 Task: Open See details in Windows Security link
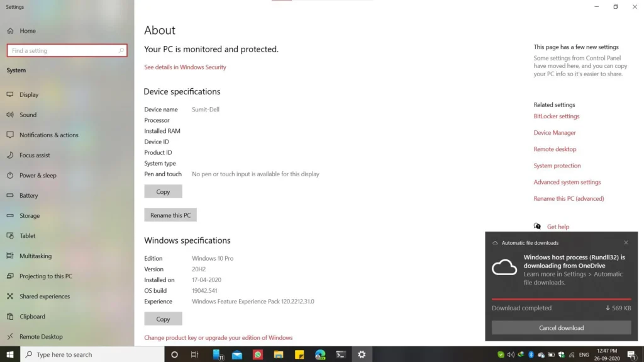coord(185,67)
